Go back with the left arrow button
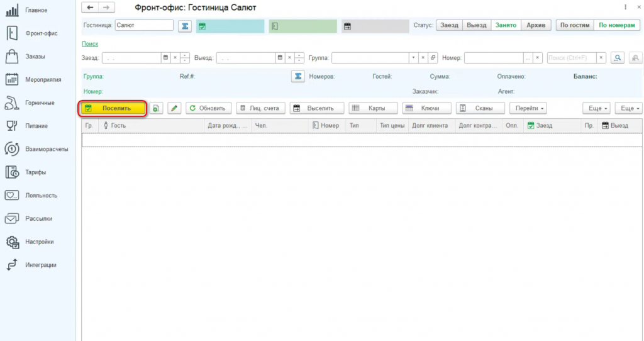 point(90,8)
